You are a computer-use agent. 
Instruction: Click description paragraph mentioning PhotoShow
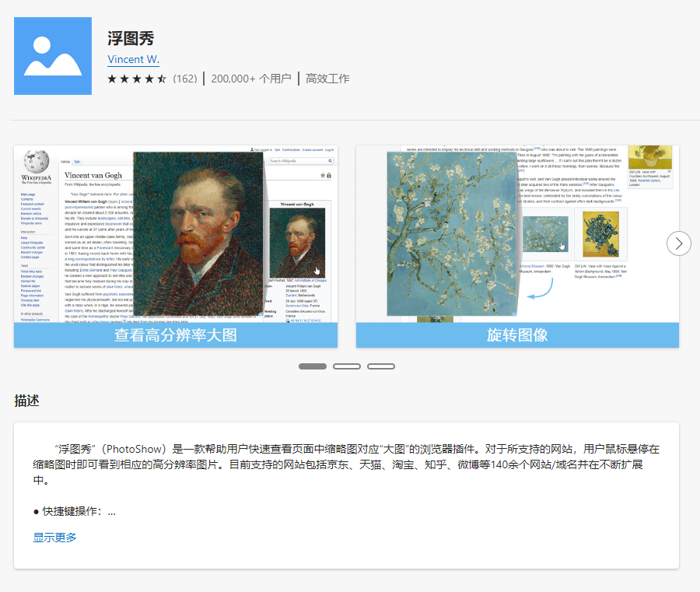(x=346, y=464)
